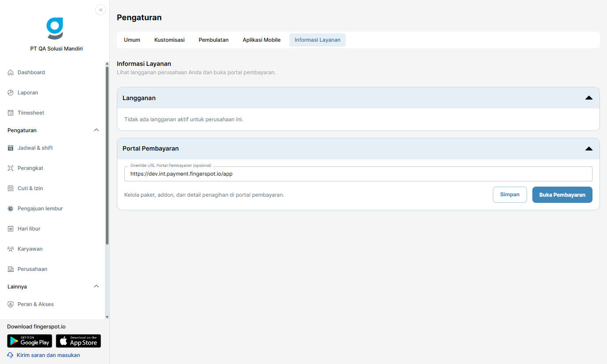Viewport: 607px width, 364px height.
Task: Collapse the Portal Pembayaran panel
Action: (589, 149)
